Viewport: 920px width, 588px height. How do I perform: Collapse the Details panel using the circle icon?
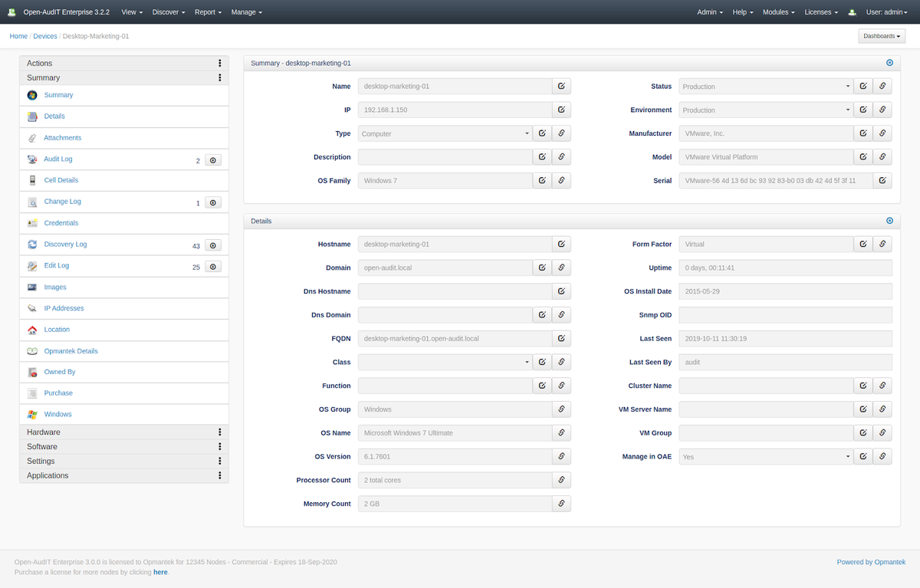[x=889, y=221]
